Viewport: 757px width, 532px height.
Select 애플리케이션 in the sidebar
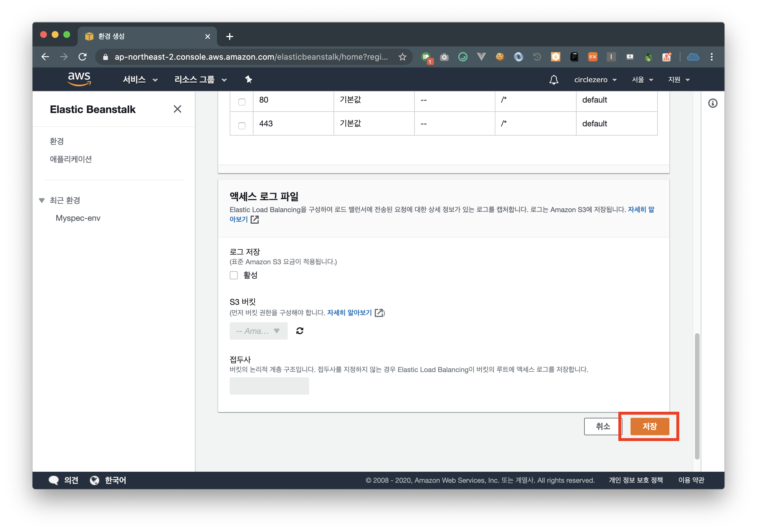click(x=71, y=159)
